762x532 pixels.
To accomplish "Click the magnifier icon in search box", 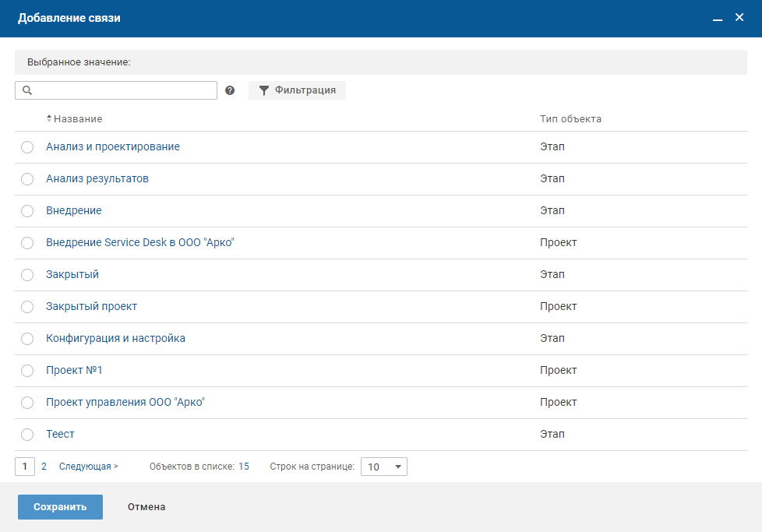I will pos(26,90).
